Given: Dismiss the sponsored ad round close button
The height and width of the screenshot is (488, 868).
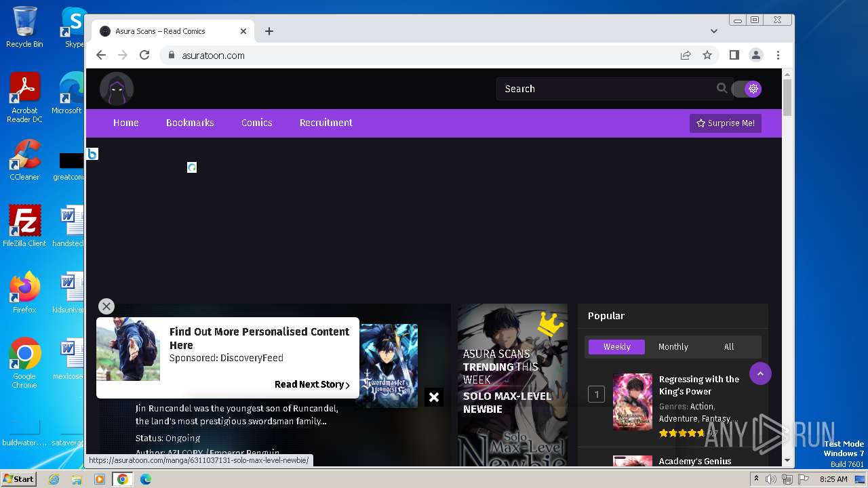Looking at the screenshot, I should click(106, 306).
